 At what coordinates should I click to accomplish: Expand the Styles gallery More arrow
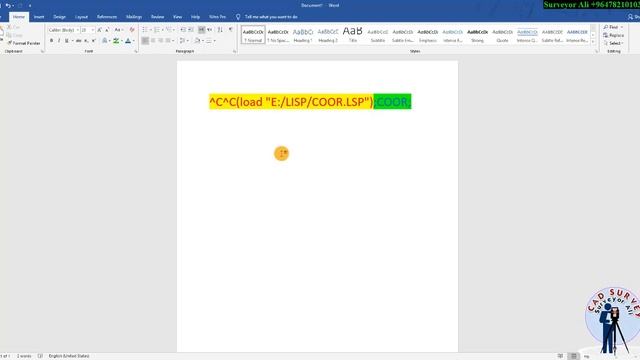click(x=593, y=42)
